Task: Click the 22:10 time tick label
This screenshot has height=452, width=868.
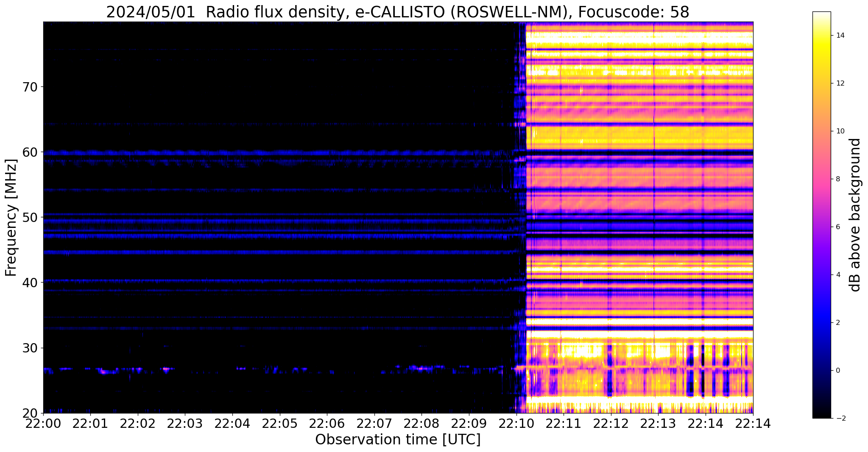Action: [516, 423]
